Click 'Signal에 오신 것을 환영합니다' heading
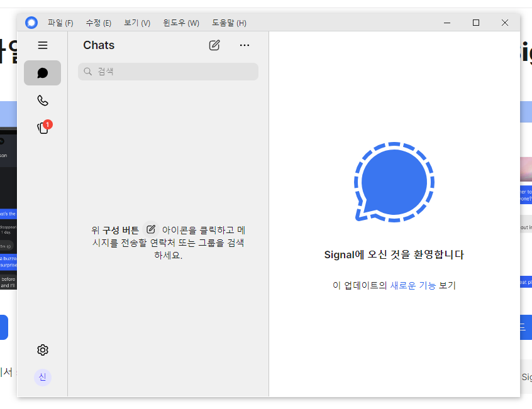 [394, 254]
